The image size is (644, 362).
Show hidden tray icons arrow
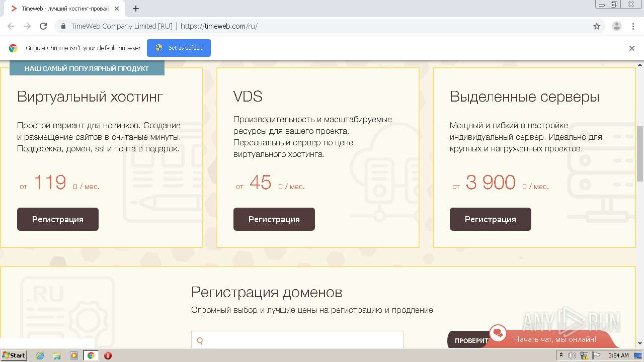(561, 355)
